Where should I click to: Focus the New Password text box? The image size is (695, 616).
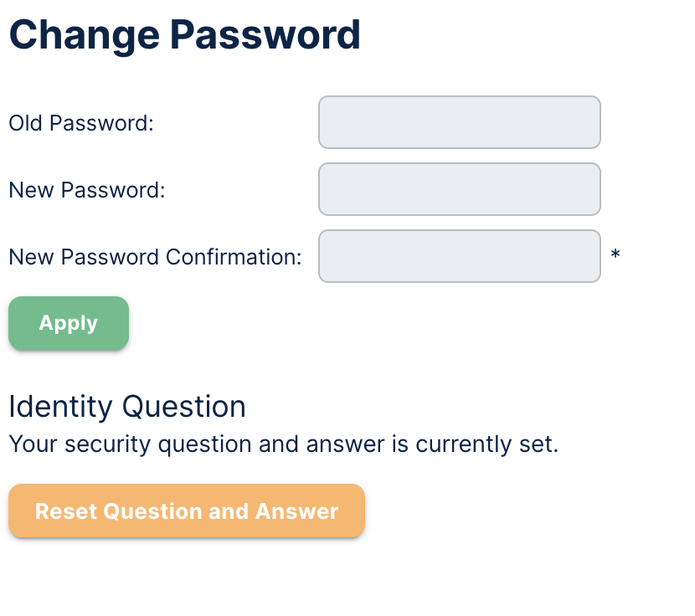(x=459, y=189)
